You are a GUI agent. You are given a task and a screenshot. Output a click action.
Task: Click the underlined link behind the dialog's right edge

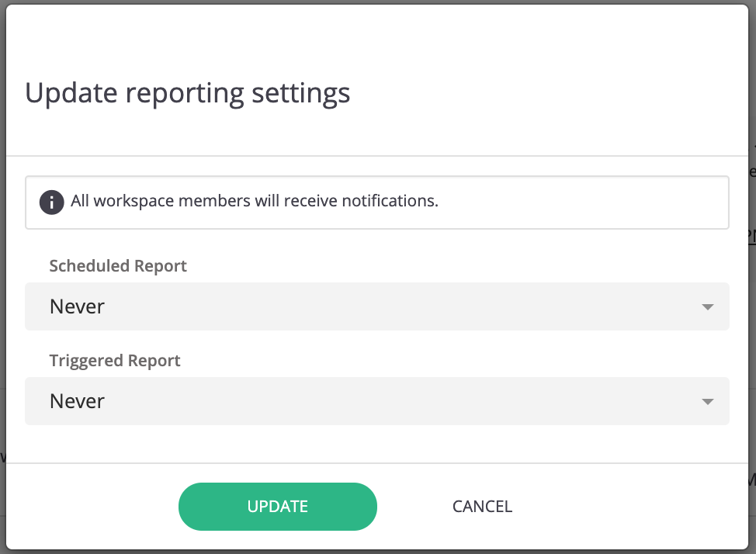click(x=751, y=236)
